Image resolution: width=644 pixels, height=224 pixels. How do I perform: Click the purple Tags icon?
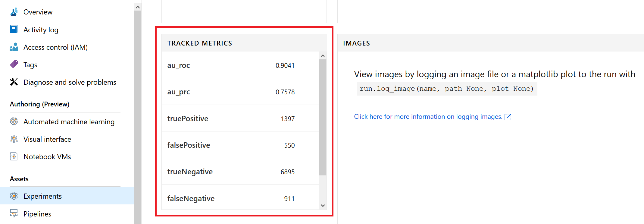pos(14,64)
